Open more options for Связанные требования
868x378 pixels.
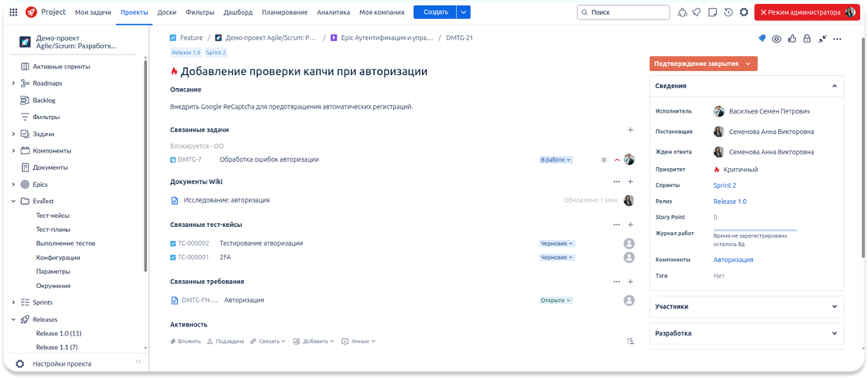(x=617, y=282)
